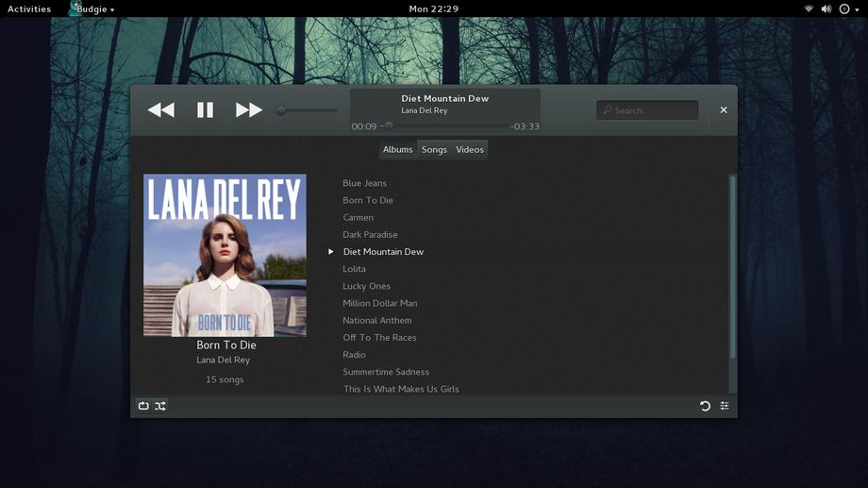Skip to the previous track

click(161, 110)
